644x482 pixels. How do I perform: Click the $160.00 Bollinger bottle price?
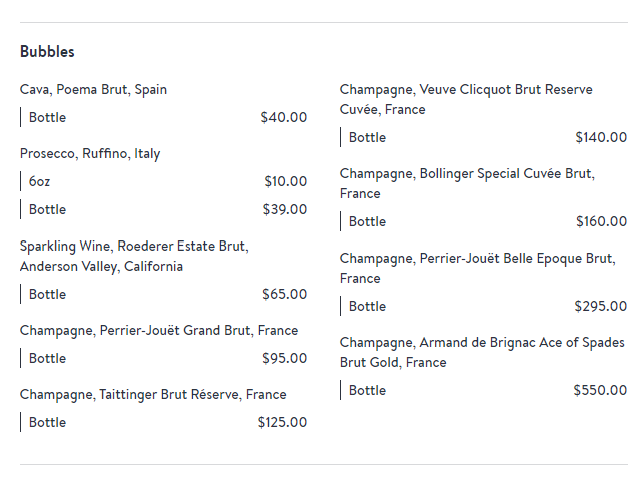tap(602, 222)
